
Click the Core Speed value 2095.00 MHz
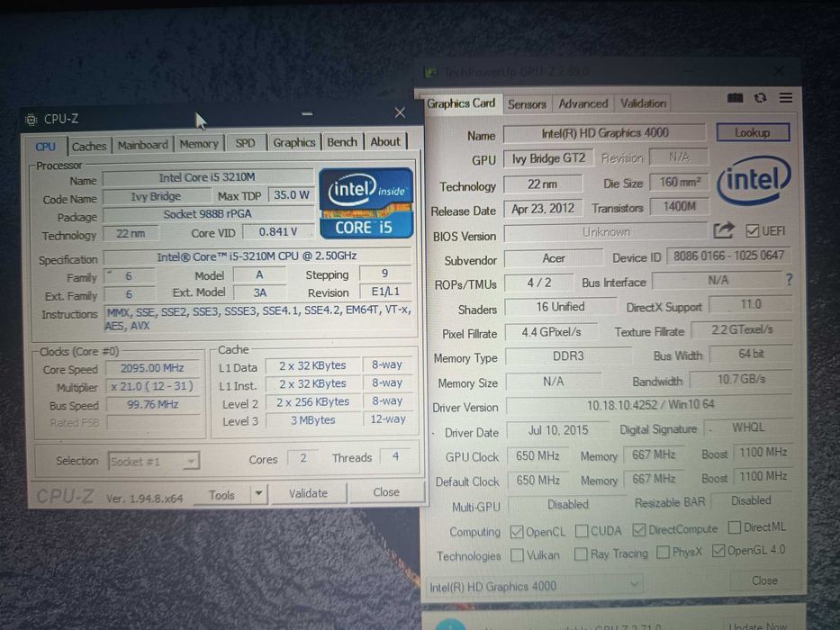152,368
